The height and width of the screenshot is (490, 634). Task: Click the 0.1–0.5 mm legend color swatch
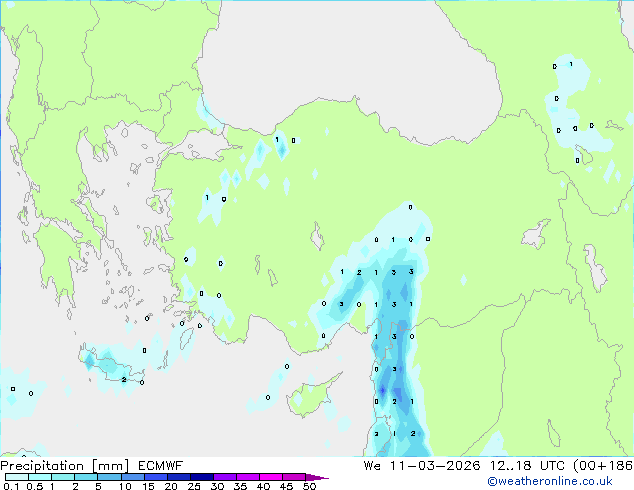point(17,477)
